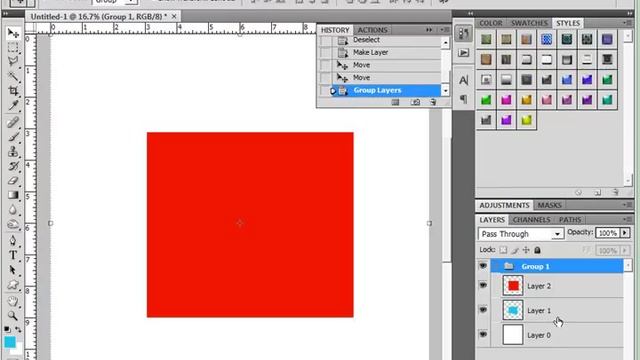Hide Layer 2 visibility eye

[483, 285]
